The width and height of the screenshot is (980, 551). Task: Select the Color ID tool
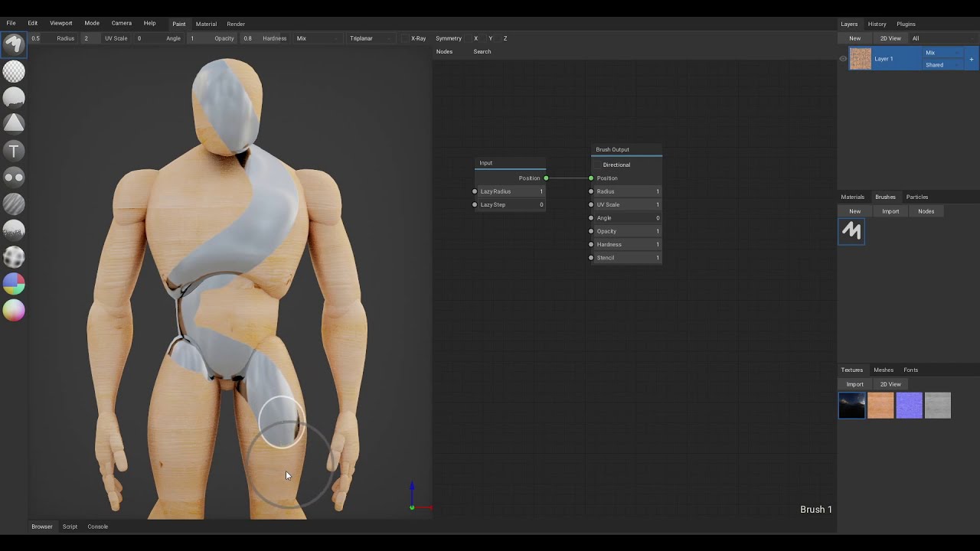click(14, 284)
